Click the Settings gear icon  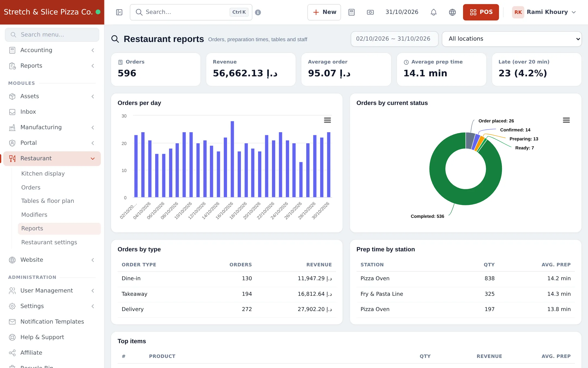12,306
